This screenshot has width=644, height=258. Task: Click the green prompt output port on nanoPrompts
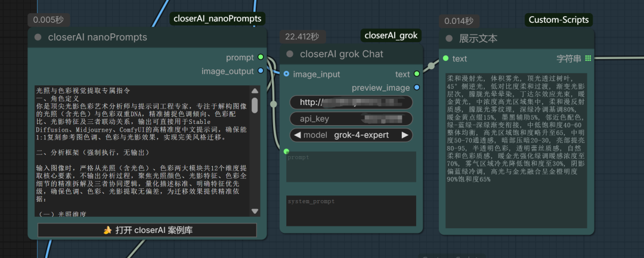(261, 57)
